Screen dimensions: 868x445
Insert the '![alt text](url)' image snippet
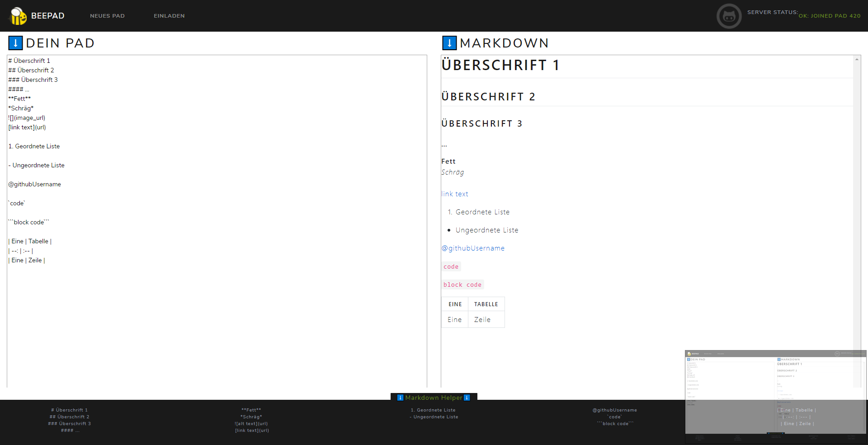tap(252, 424)
